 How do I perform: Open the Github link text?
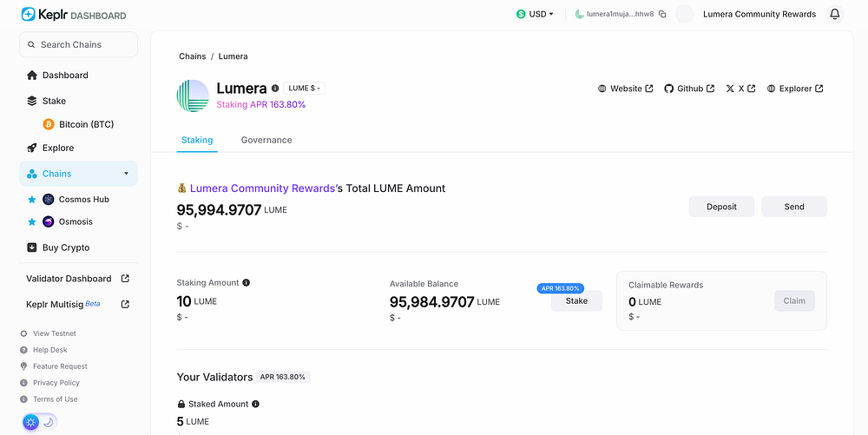pos(690,89)
